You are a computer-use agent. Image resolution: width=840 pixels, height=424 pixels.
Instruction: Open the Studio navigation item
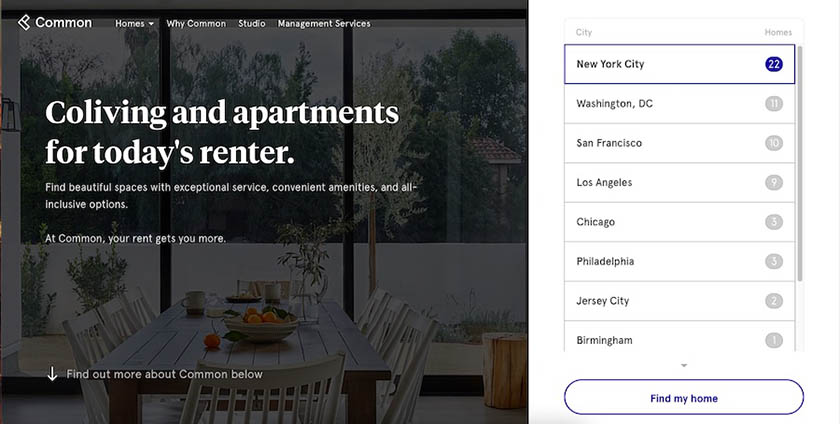click(x=252, y=24)
